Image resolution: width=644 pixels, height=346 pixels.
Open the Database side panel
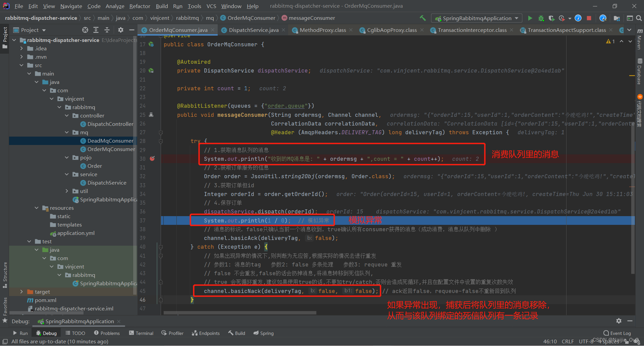[x=639, y=71]
